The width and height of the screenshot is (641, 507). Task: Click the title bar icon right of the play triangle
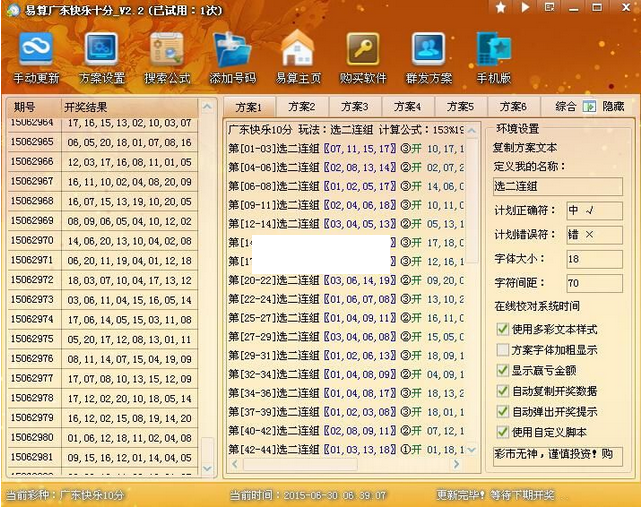click(x=549, y=7)
